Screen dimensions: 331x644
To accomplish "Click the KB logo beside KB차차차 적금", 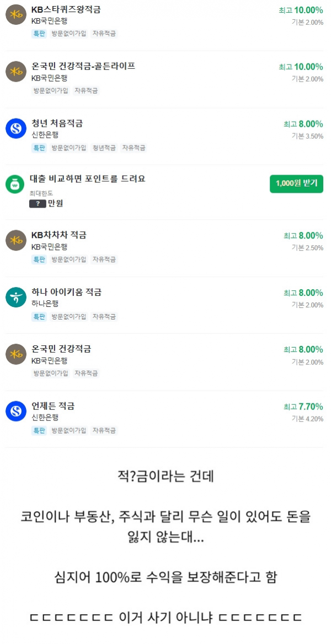I will tap(15, 240).
